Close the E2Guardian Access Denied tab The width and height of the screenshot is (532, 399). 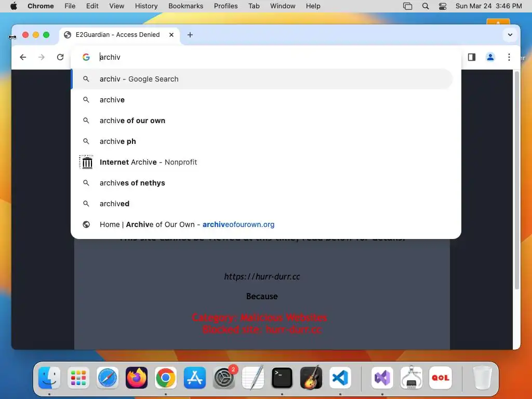tap(171, 35)
